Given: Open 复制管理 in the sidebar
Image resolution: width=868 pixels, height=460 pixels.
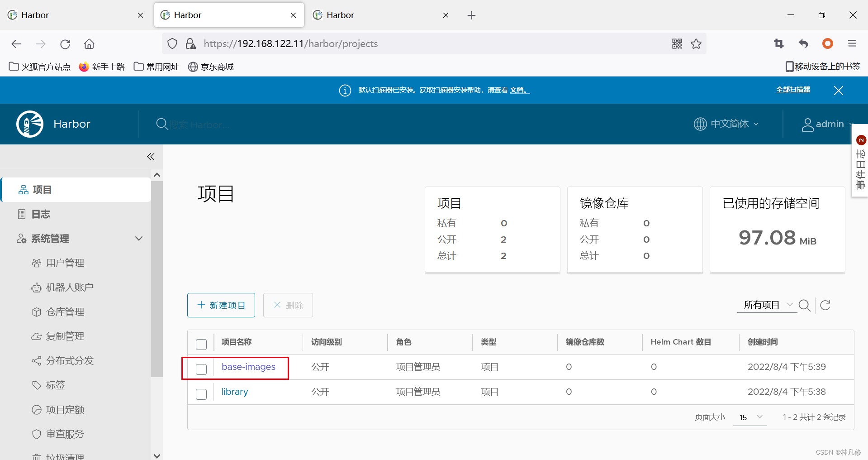Looking at the screenshot, I should (x=66, y=336).
